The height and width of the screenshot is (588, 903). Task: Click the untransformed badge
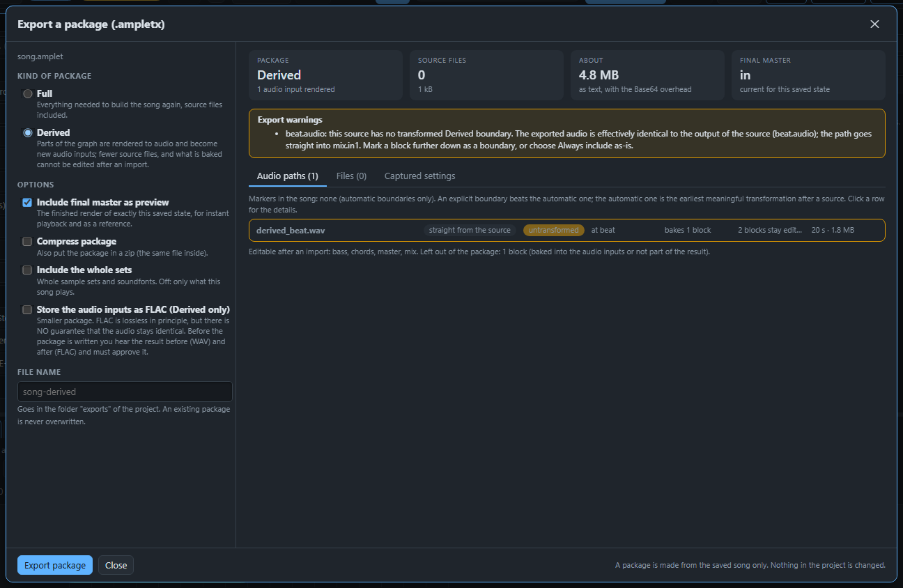(554, 230)
